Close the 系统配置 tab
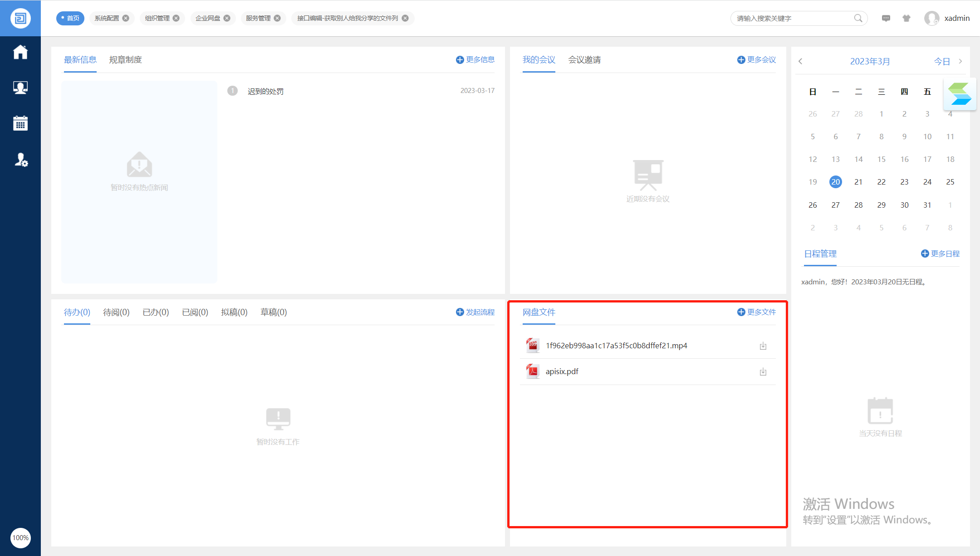The width and height of the screenshot is (980, 556). click(x=126, y=18)
